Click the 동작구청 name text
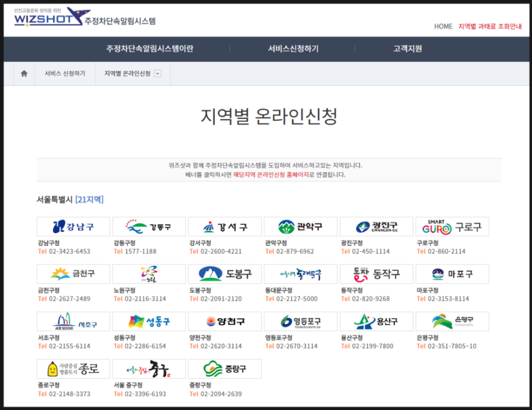 (352, 290)
